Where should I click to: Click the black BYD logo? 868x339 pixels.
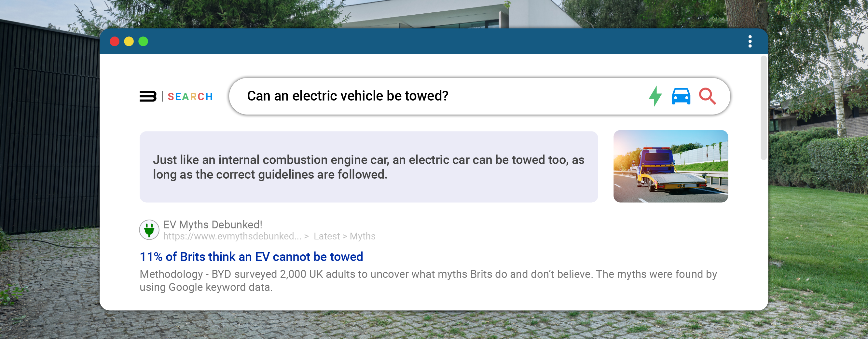pyautogui.click(x=148, y=96)
